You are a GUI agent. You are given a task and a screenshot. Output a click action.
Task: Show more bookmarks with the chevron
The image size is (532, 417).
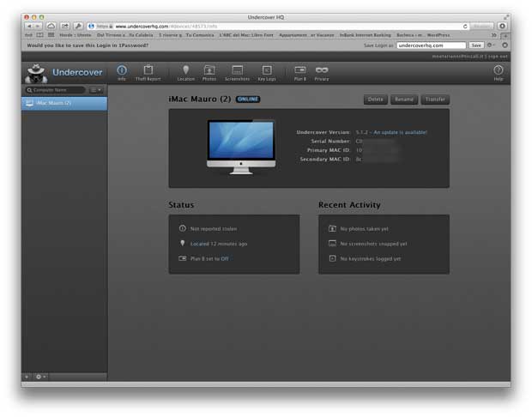tap(493, 35)
